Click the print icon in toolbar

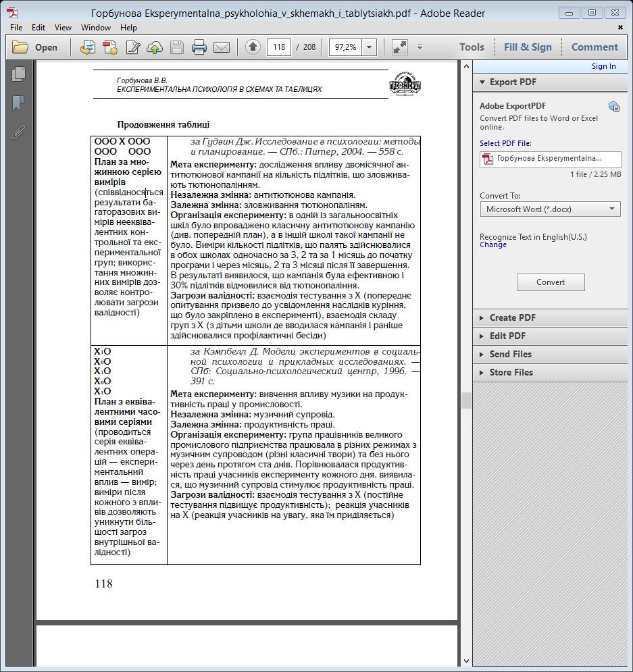click(x=199, y=47)
